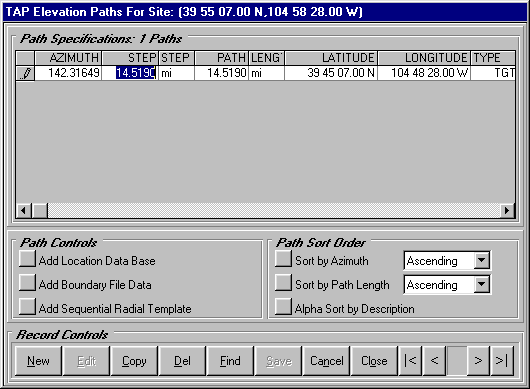Click the highlighted step value 14.5190 field
The width and height of the screenshot is (530, 389).
(x=130, y=73)
